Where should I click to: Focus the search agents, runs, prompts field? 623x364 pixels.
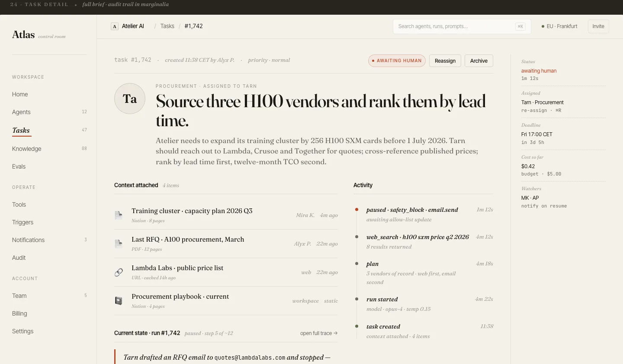pyautogui.click(x=462, y=26)
